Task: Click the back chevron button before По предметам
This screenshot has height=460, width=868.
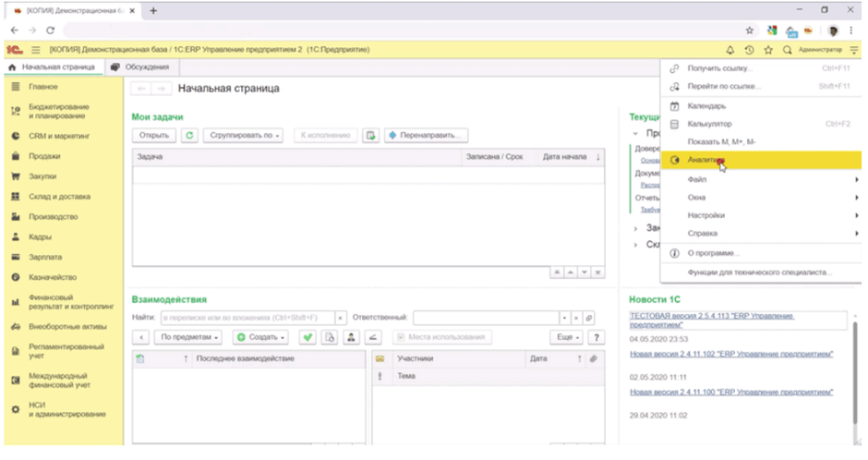Action: click(x=141, y=337)
